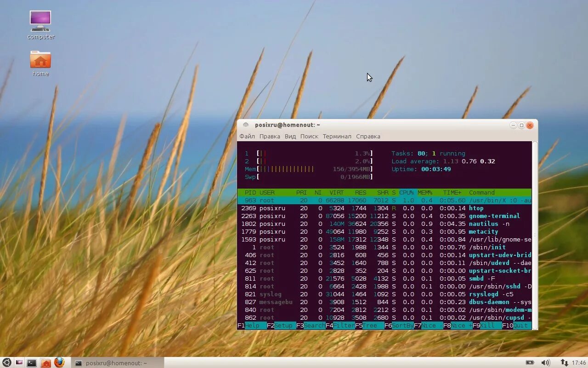Open the Справка menu

[x=368, y=136]
